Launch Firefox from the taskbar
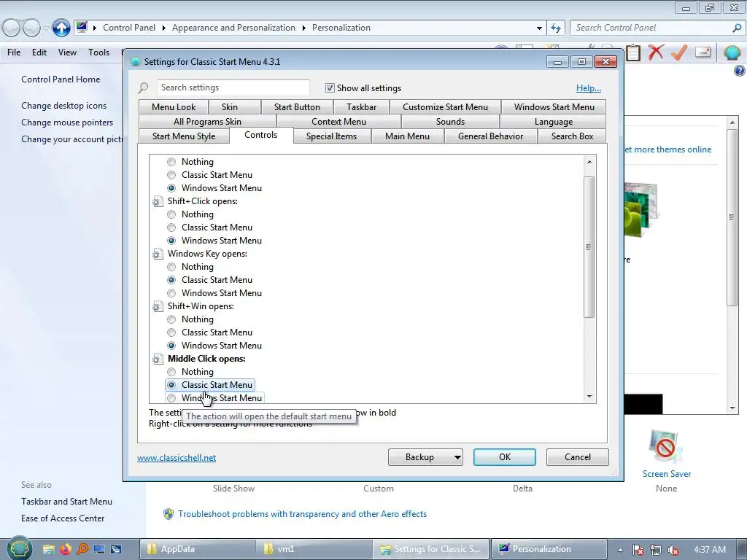 point(66,549)
